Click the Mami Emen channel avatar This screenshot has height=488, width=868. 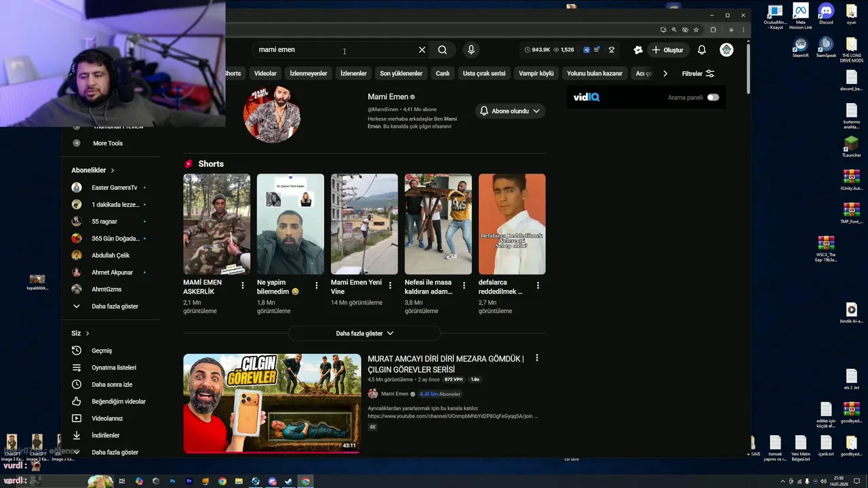point(272,114)
